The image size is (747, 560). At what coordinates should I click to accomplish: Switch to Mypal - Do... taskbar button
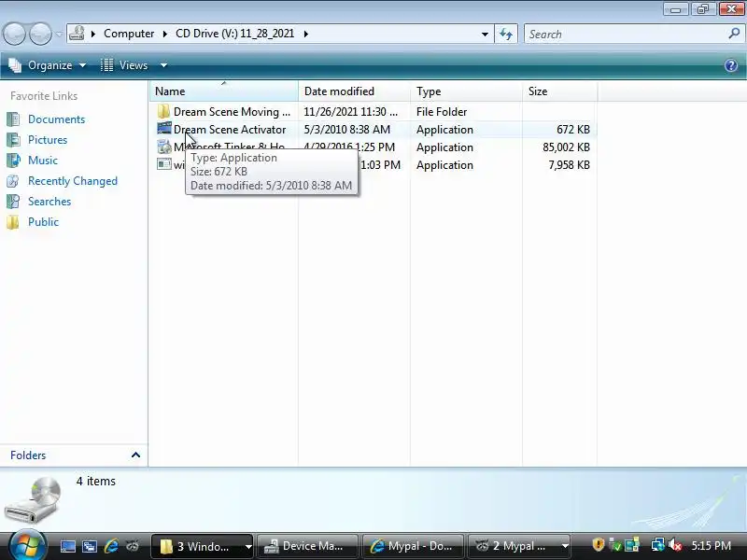[x=413, y=546]
